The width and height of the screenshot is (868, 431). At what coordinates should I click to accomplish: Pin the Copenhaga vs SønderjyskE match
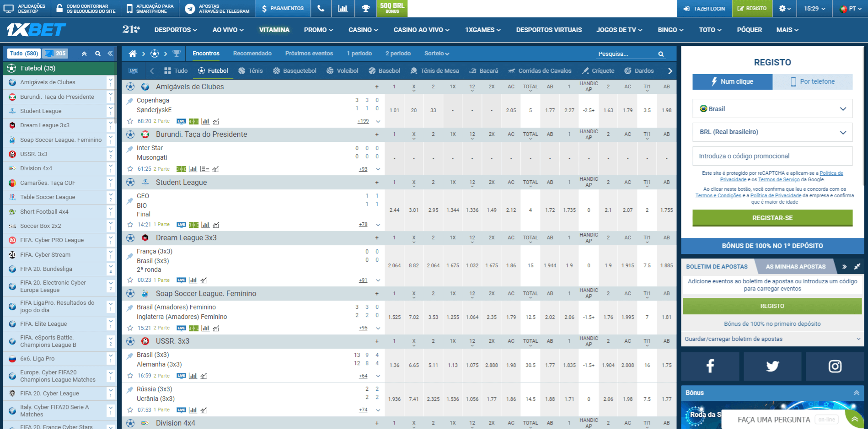(130, 101)
